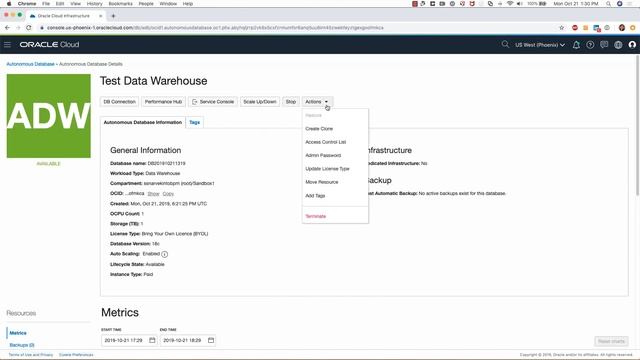Open the START TIME calendar icon
This screenshot has height=360, width=640.
(152, 340)
